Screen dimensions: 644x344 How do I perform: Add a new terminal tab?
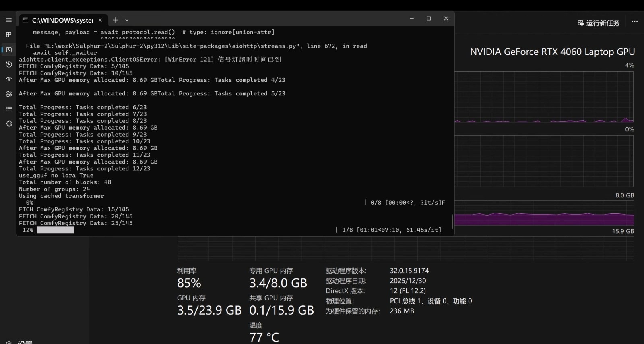point(116,20)
